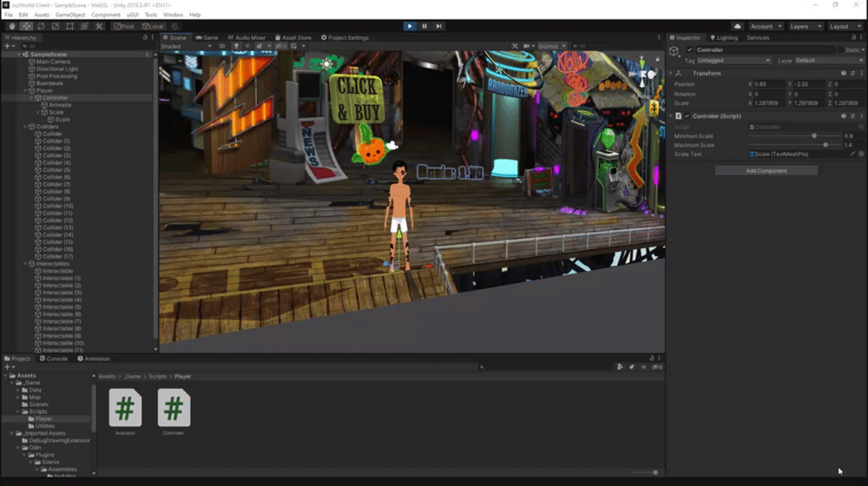Disable the Controller (Script) component checkbox
The image size is (868, 486).
click(687, 115)
